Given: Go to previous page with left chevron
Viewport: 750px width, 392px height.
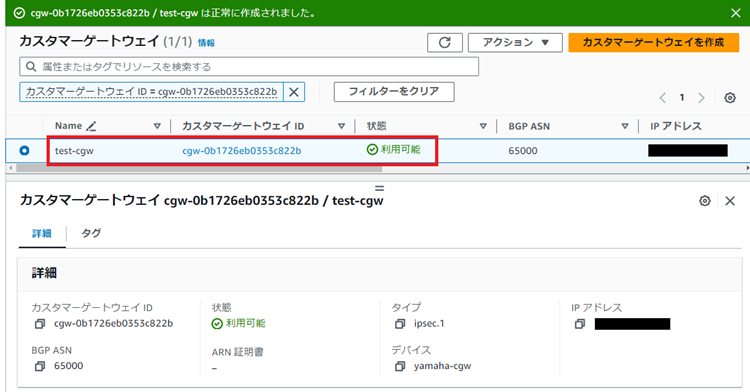Looking at the screenshot, I should pos(662,98).
